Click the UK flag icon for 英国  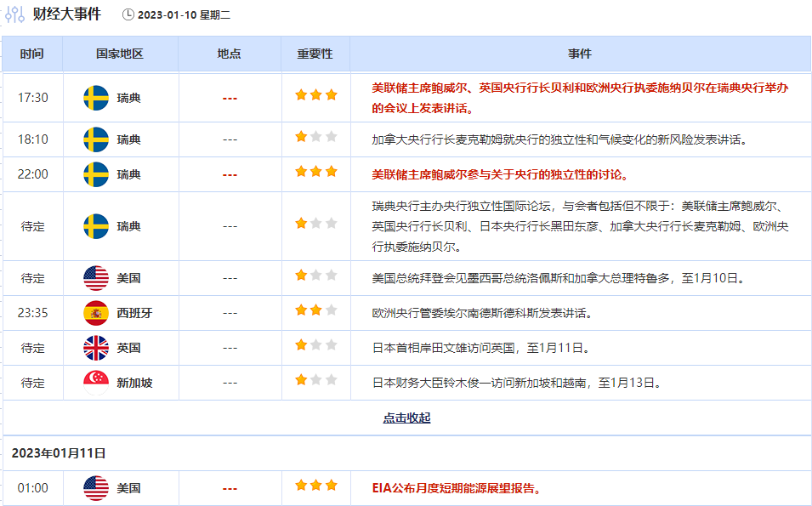click(x=96, y=348)
